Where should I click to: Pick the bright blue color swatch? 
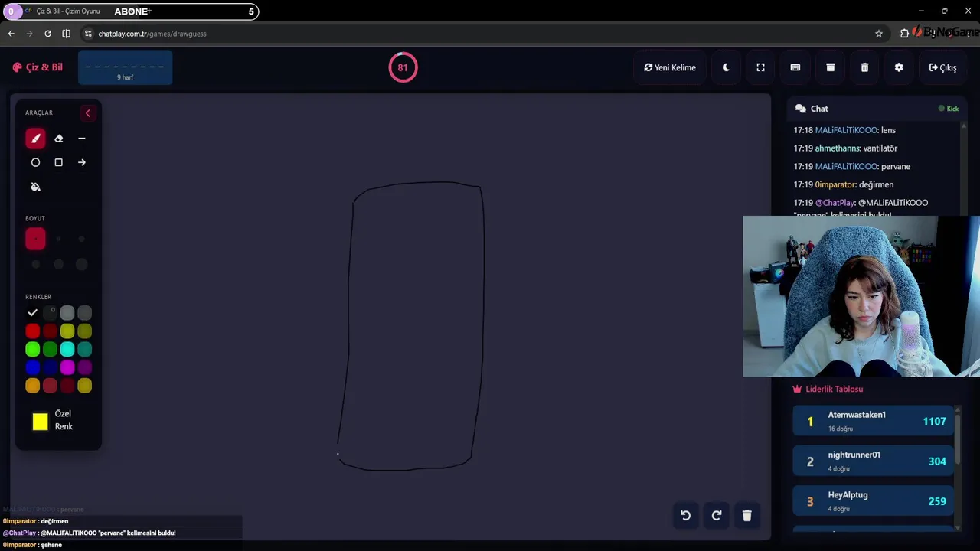[x=32, y=367]
